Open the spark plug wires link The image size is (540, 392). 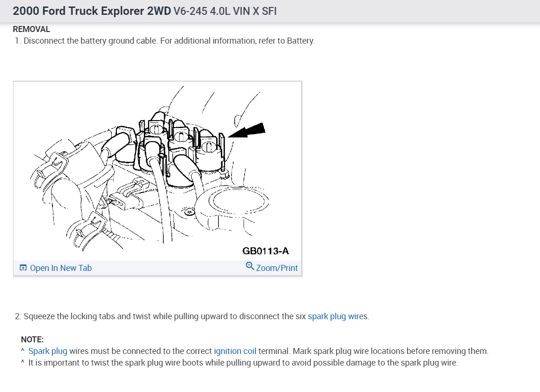[x=336, y=316]
